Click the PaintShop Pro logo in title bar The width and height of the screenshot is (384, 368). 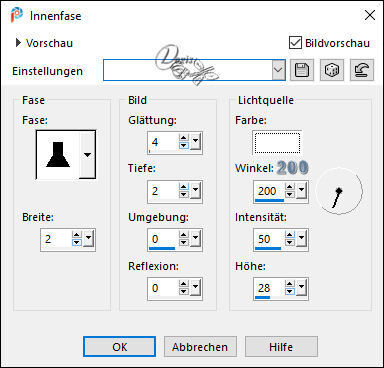(x=17, y=15)
